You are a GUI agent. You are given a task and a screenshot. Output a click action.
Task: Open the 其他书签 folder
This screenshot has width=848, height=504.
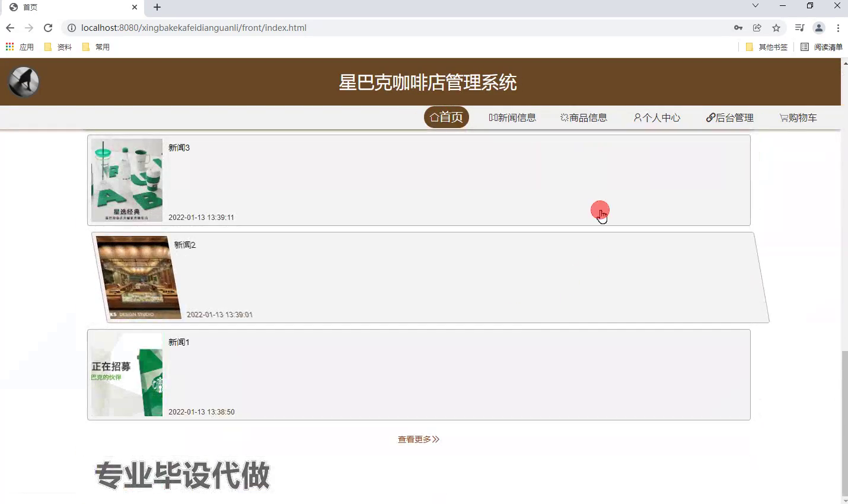767,47
